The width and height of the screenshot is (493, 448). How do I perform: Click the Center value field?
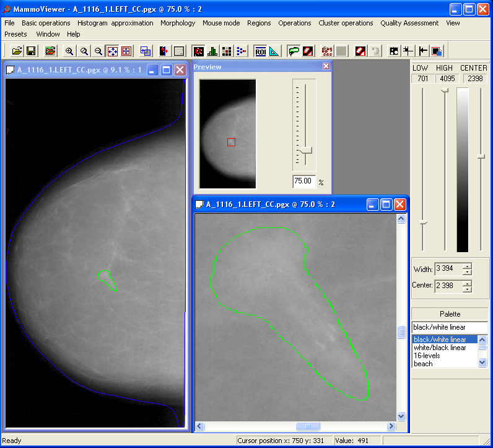pos(448,286)
